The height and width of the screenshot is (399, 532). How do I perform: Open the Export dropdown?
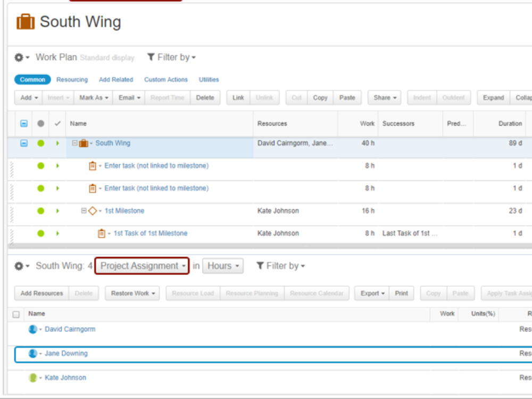tap(372, 294)
